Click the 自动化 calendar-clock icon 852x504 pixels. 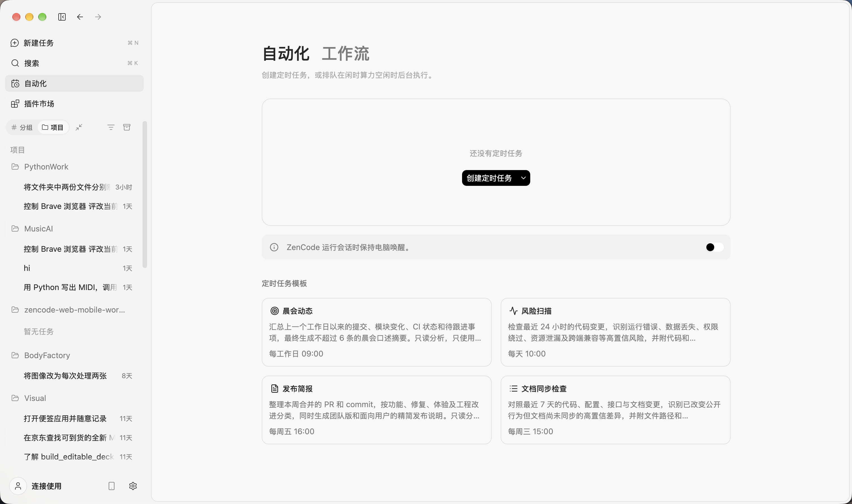coord(15,84)
